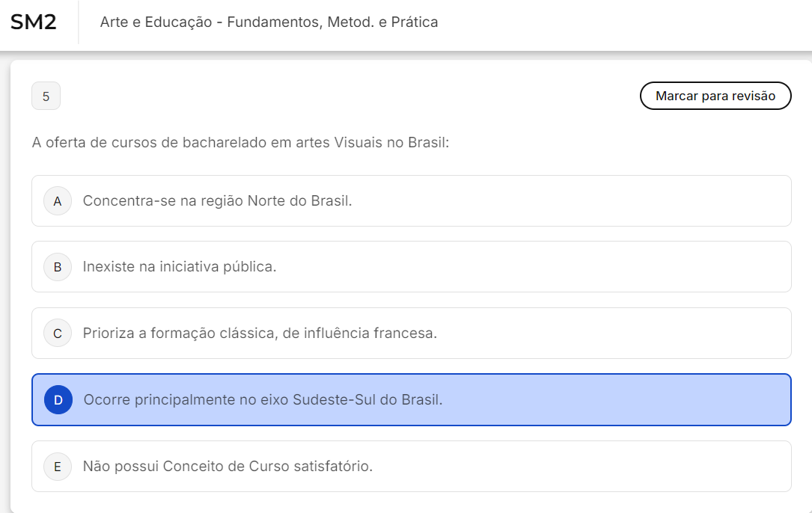Click the SM2 logo in header
Screen dimensions: 812x513
click(34, 22)
